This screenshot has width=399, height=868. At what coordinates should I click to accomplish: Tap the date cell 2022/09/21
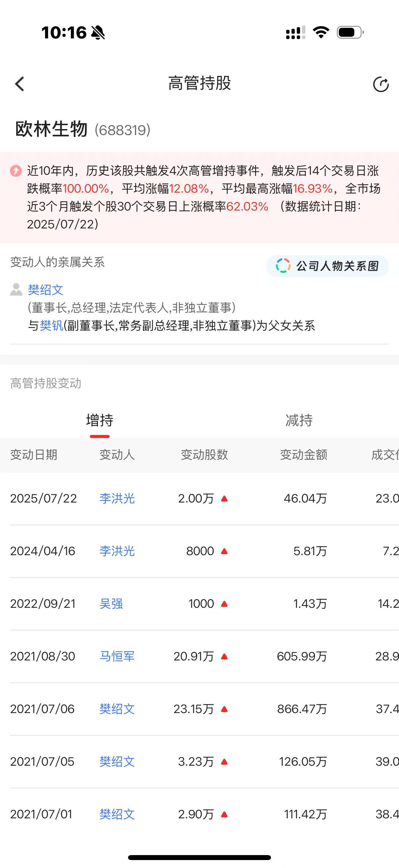pyautogui.click(x=43, y=603)
